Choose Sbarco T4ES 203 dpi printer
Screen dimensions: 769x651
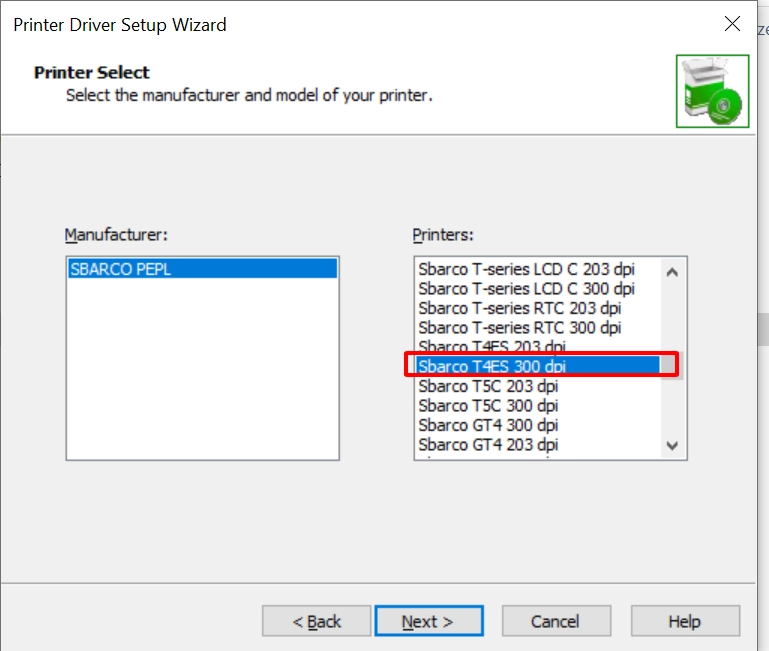491,346
